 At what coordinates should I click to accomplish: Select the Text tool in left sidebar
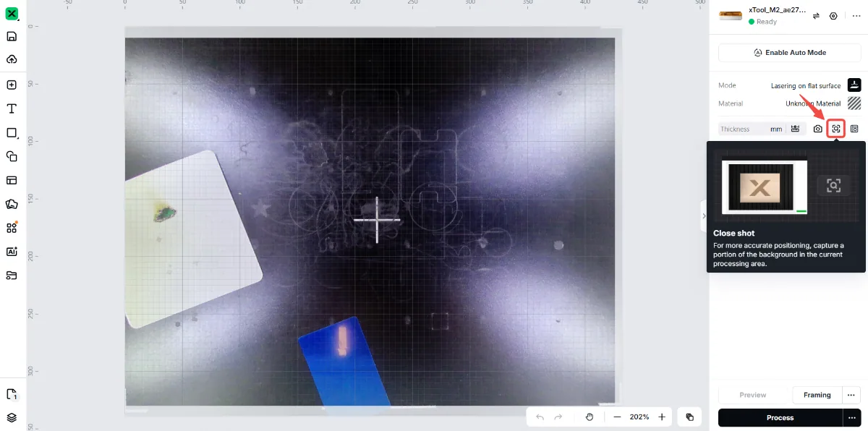coord(12,108)
